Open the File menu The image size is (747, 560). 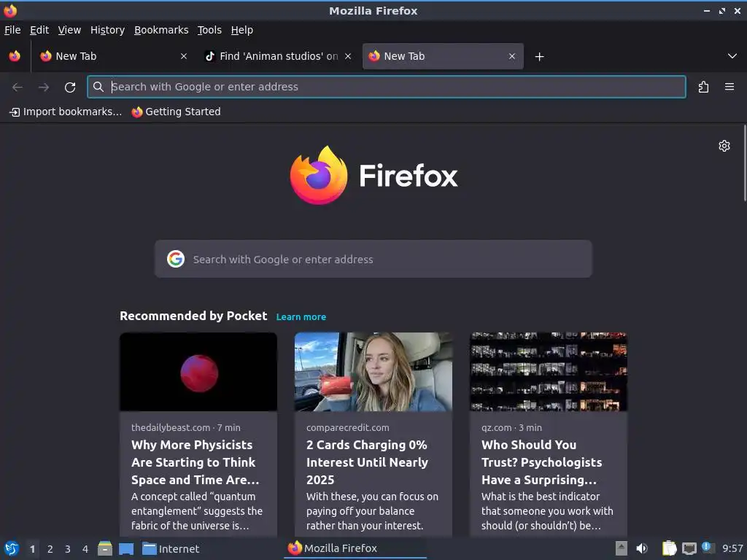click(x=12, y=30)
